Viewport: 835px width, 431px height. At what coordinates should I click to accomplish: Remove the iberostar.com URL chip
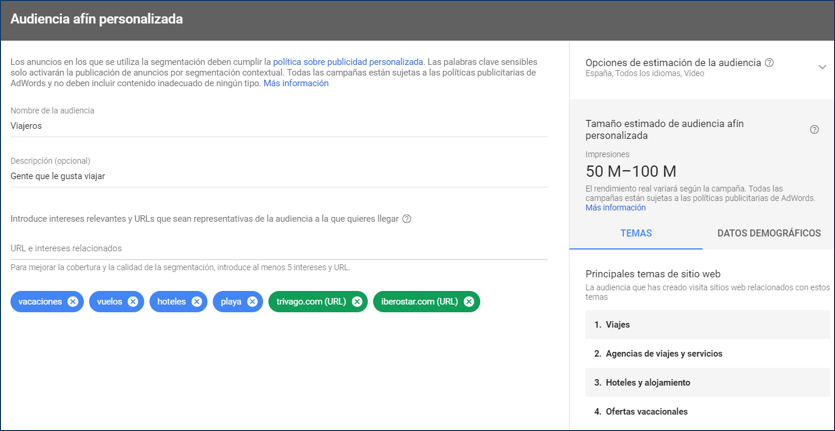pos(469,302)
